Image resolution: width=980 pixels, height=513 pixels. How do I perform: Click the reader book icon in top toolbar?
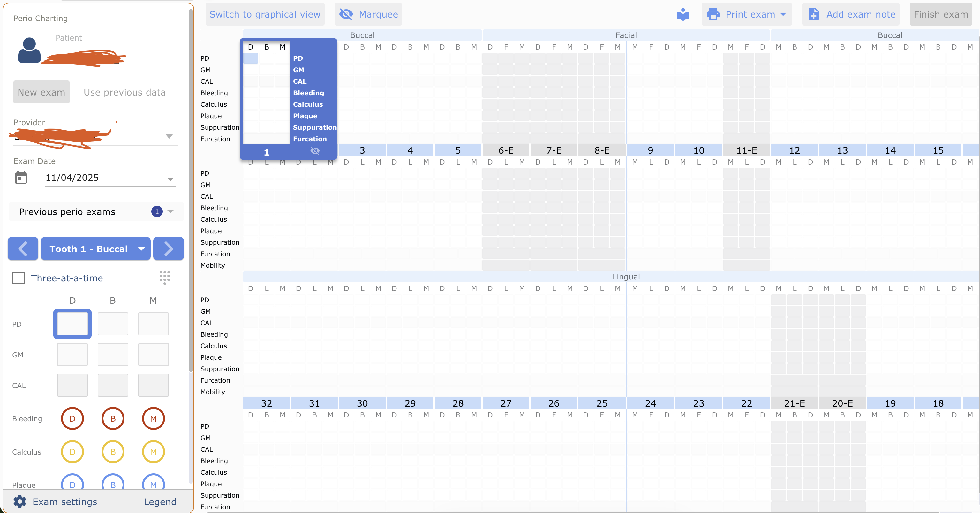pos(683,14)
